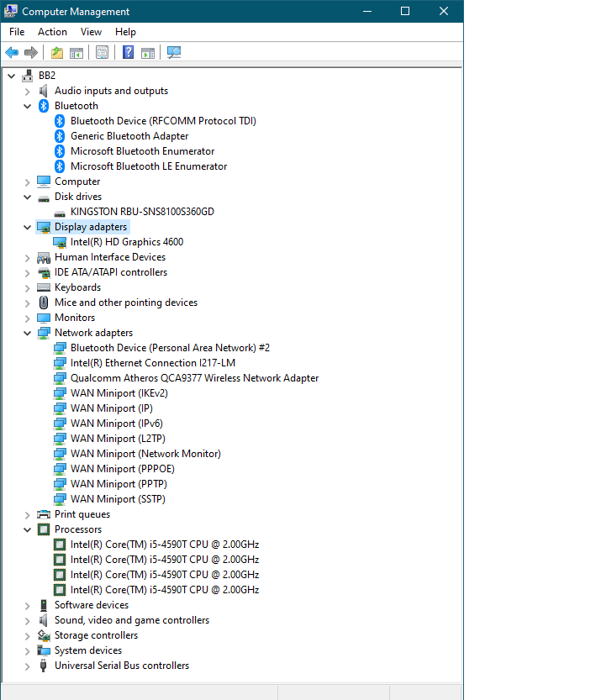Select WAN Miniport (PPTP)

[119, 484]
